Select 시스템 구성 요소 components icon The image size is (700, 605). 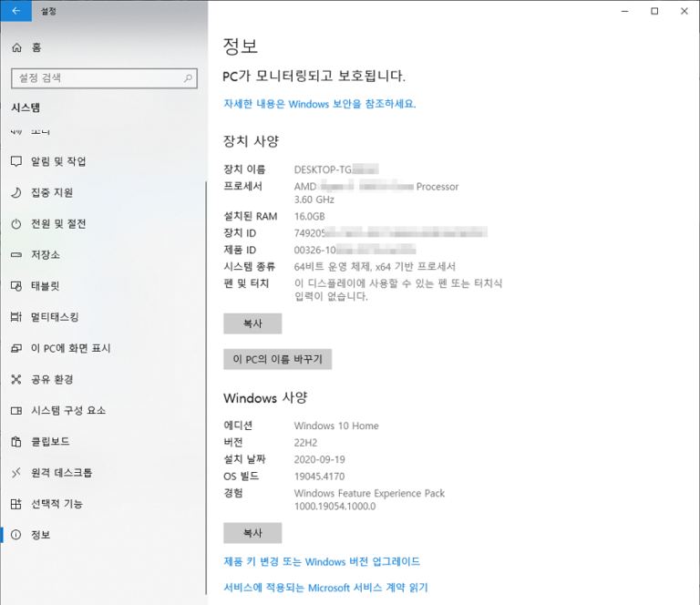(x=16, y=411)
